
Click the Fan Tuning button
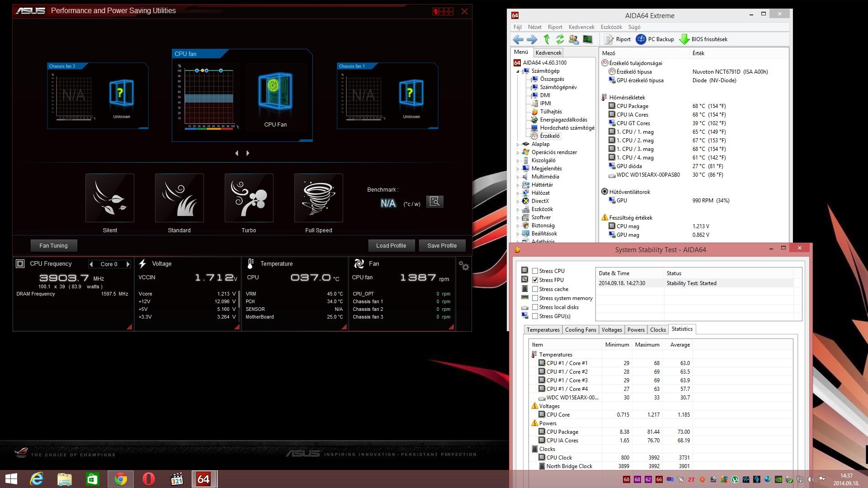53,246
